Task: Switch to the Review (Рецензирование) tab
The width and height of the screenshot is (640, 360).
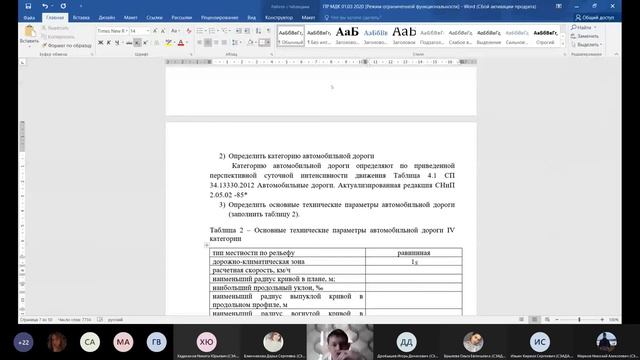Action: (220, 18)
